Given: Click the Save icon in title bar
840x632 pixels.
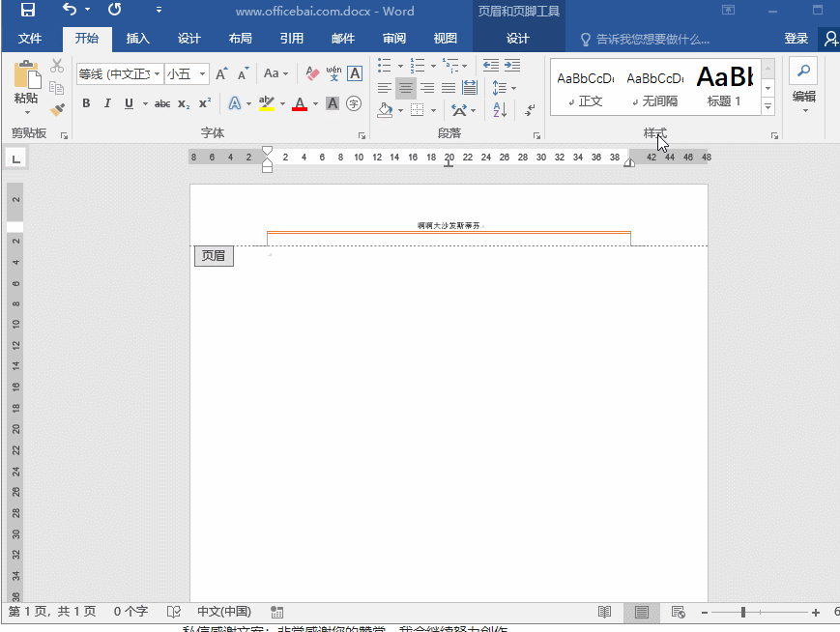Looking at the screenshot, I should click(x=28, y=10).
